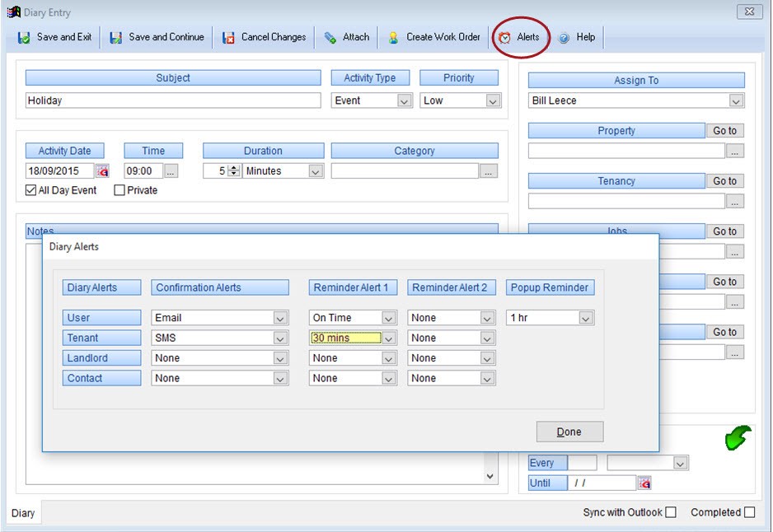
Task: Click the Go to button beside Property
Action: point(724,131)
